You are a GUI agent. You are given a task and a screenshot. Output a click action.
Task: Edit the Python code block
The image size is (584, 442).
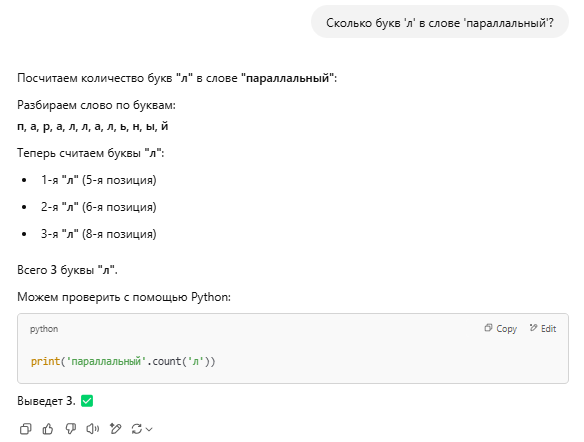tap(543, 328)
